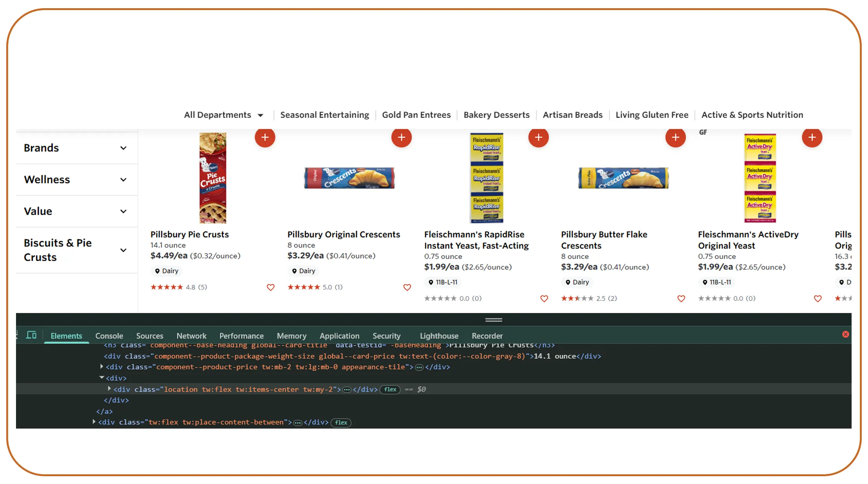Go to Gold Pan Entrees
The width and height of the screenshot is (868, 484).
[416, 115]
